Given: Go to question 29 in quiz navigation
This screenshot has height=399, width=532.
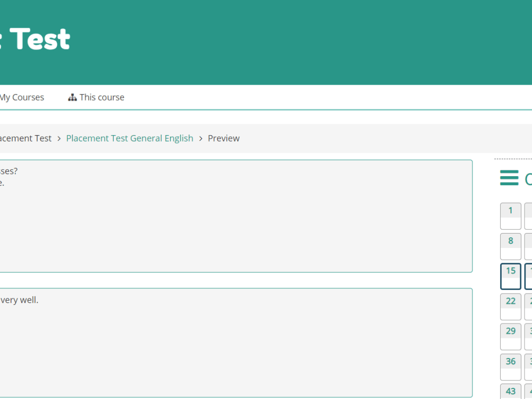Looking at the screenshot, I should pyautogui.click(x=511, y=337).
